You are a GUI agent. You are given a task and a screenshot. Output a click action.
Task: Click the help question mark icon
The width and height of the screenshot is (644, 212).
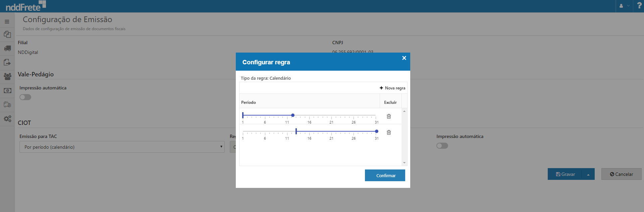(x=639, y=6)
